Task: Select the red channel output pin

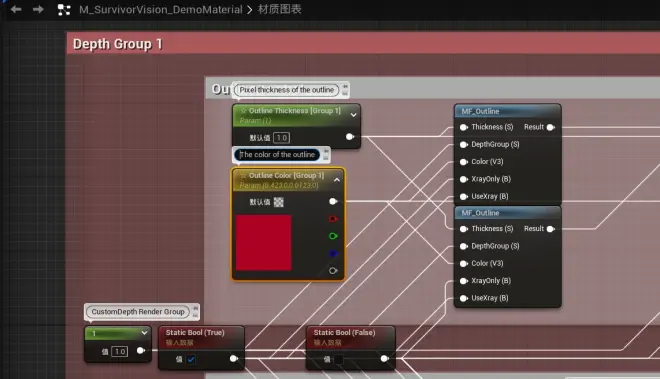Action: click(x=333, y=219)
